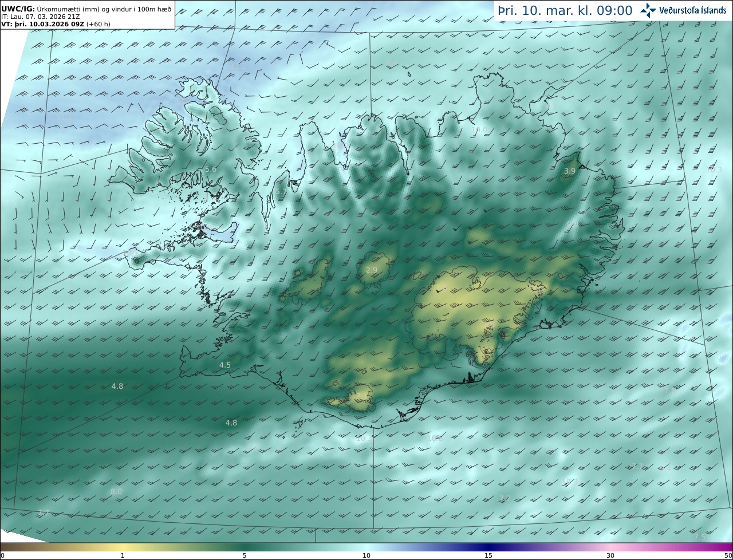
Task: Click the "7.5" value label near the bottom-right corner
Action: (x=700, y=537)
